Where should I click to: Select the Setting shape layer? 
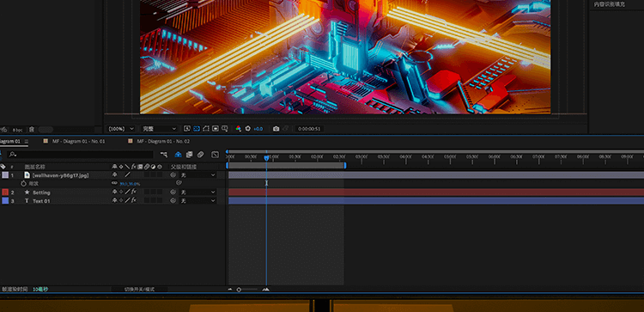pyautogui.click(x=41, y=193)
